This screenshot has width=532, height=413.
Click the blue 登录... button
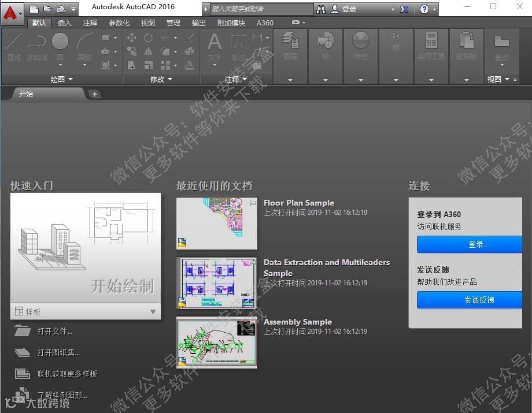pyautogui.click(x=470, y=244)
